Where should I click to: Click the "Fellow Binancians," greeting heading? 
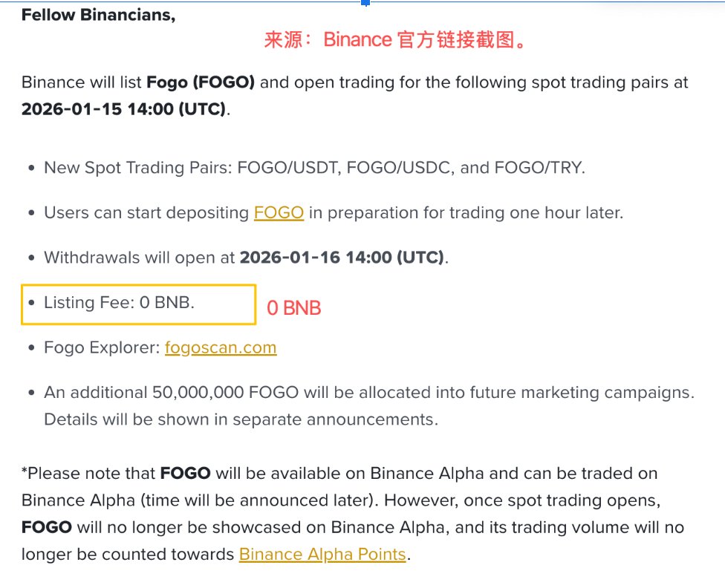[x=98, y=15]
